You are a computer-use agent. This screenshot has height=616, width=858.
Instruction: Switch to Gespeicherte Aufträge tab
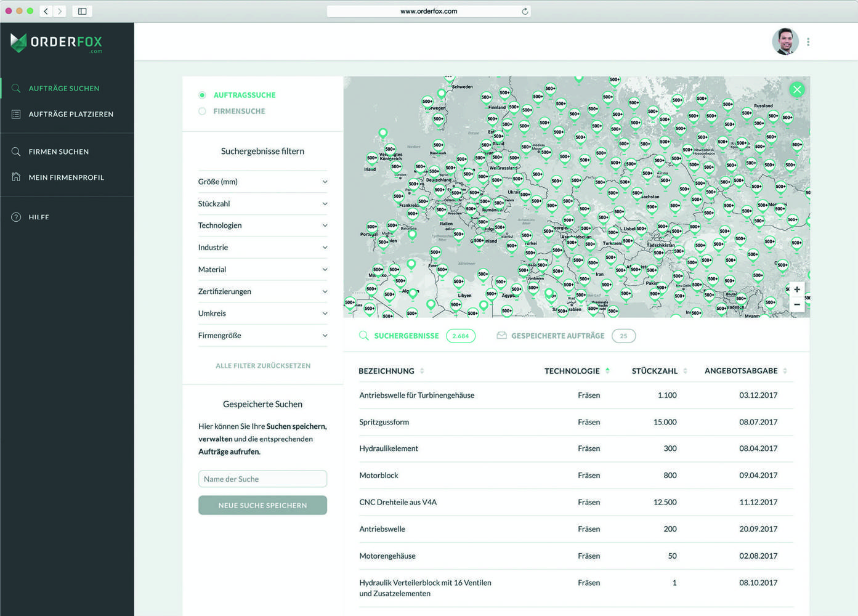557,336
